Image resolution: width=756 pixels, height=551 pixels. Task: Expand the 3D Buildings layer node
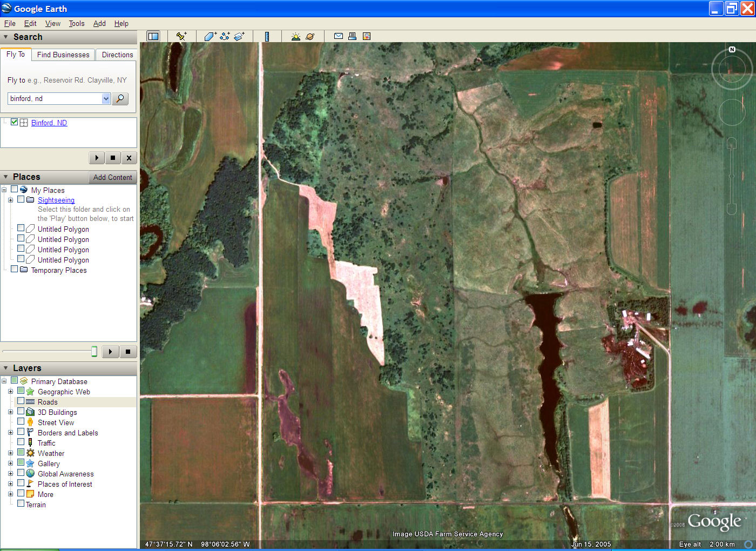[x=10, y=412]
